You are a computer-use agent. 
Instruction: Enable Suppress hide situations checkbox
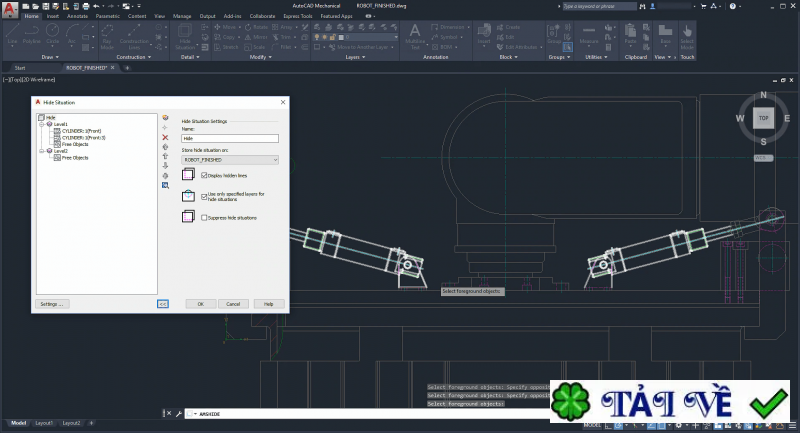click(x=204, y=217)
